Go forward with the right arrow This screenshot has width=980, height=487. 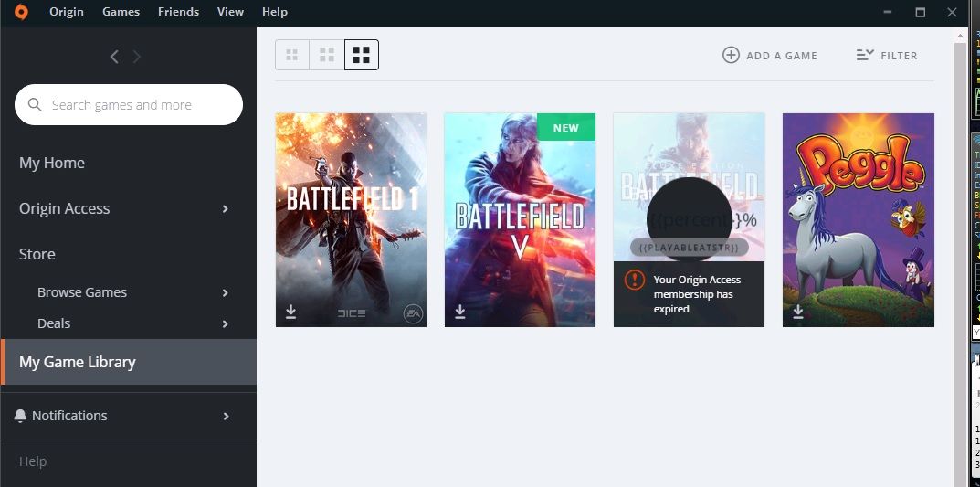tap(137, 57)
